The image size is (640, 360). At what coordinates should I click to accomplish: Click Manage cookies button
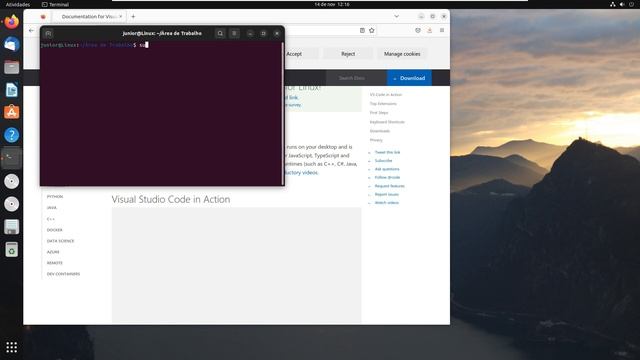point(402,54)
